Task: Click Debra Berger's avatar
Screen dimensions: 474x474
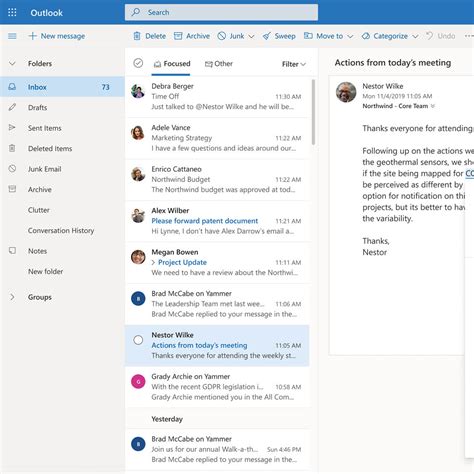Action: [138, 91]
